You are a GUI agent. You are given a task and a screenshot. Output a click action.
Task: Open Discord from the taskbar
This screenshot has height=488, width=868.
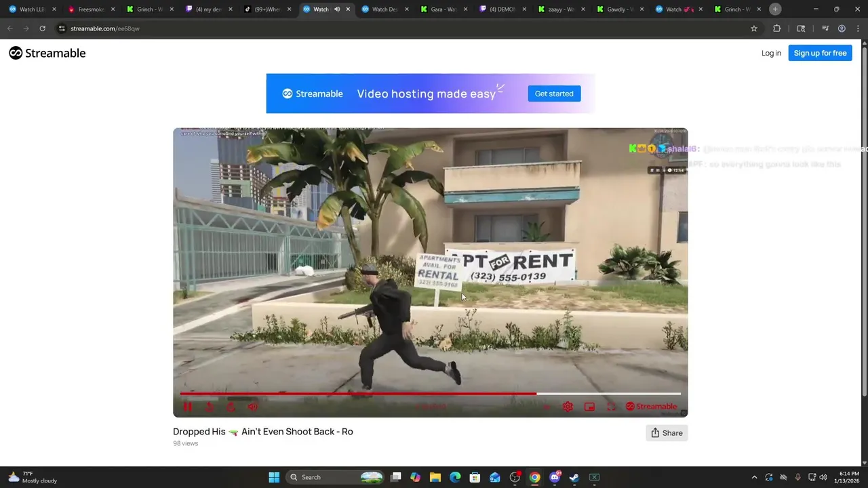(555, 477)
